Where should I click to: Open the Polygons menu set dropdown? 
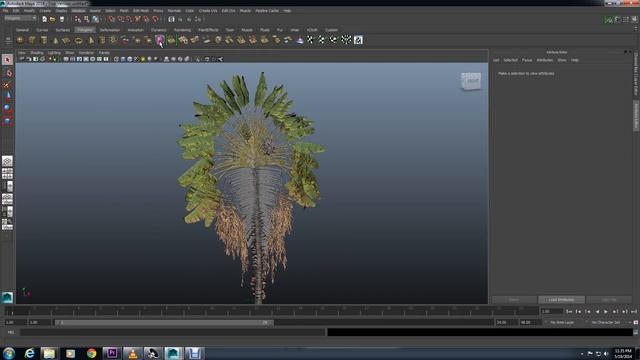click(x=20, y=18)
